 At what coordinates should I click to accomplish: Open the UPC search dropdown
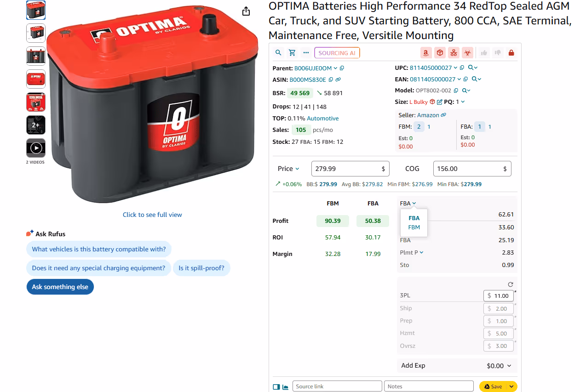point(472,68)
